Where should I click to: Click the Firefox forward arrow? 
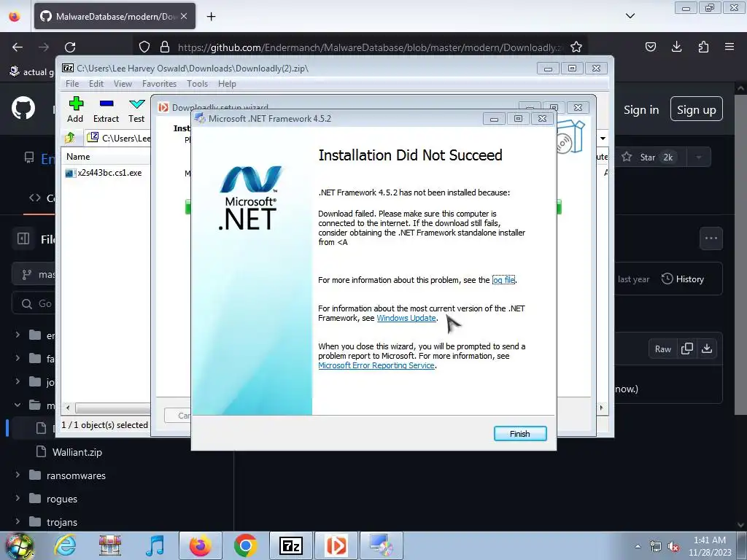(44, 47)
